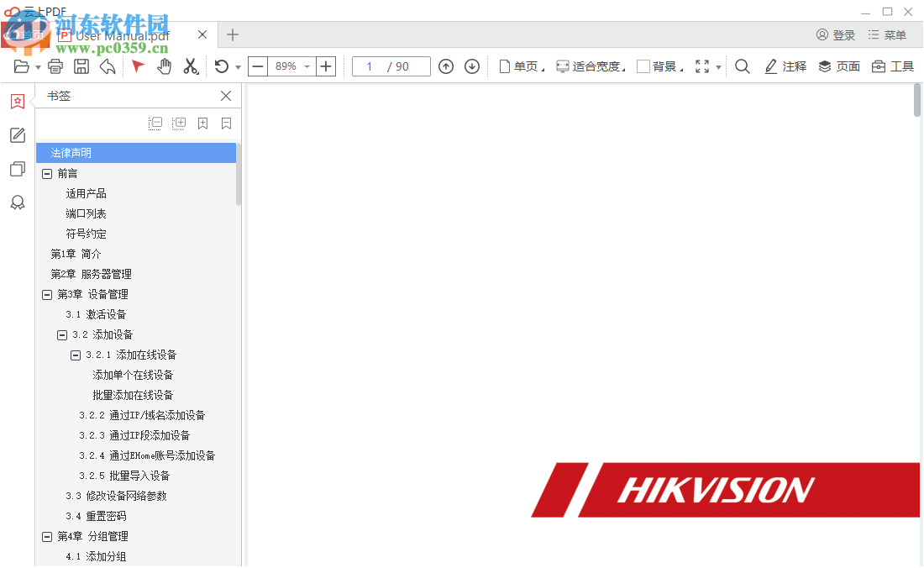This screenshot has height=568, width=924.
Task: Enter full screen mode icon
Action: click(x=702, y=66)
